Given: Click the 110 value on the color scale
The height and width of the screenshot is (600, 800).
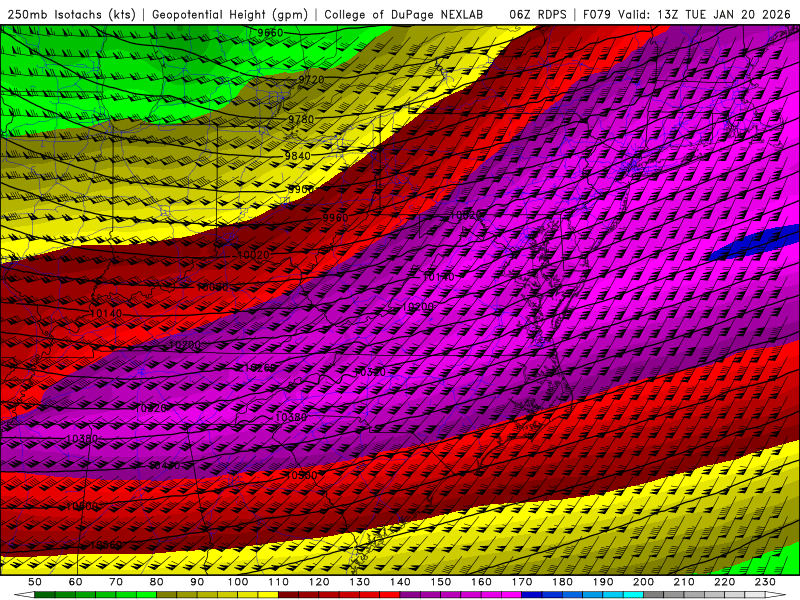Looking at the screenshot, I should 279,582.
